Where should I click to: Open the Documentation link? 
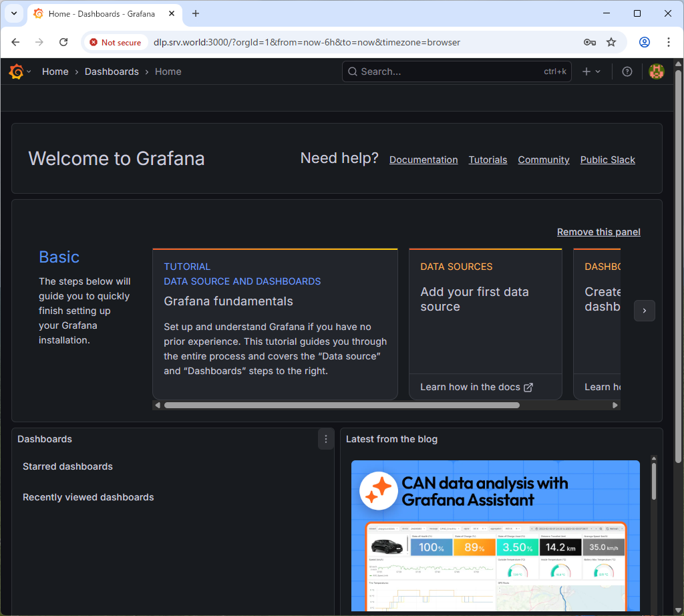tap(423, 160)
